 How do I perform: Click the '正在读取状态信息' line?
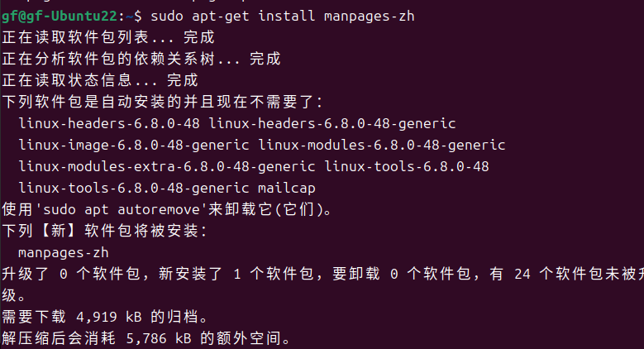[x=100, y=80]
